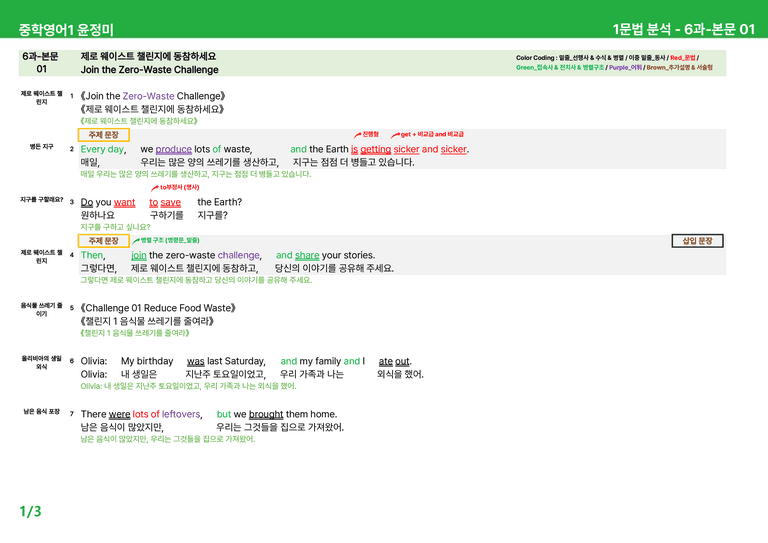Click the purple underlined word 'produce'
The width and height of the screenshot is (768, 543).
(x=173, y=149)
